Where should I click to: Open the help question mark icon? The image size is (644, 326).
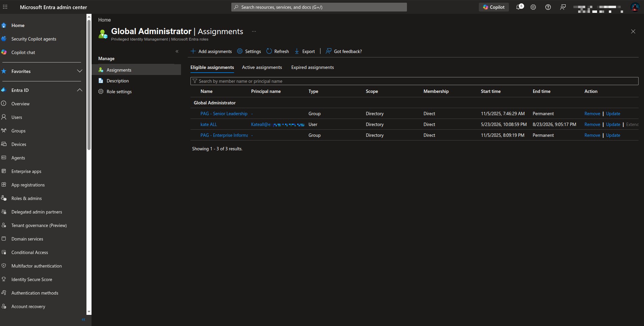(548, 7)
